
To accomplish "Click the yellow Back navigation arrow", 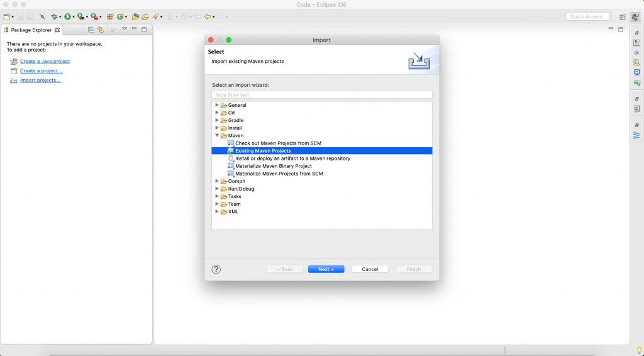I will pyautogui.click(x=208, y=17).
